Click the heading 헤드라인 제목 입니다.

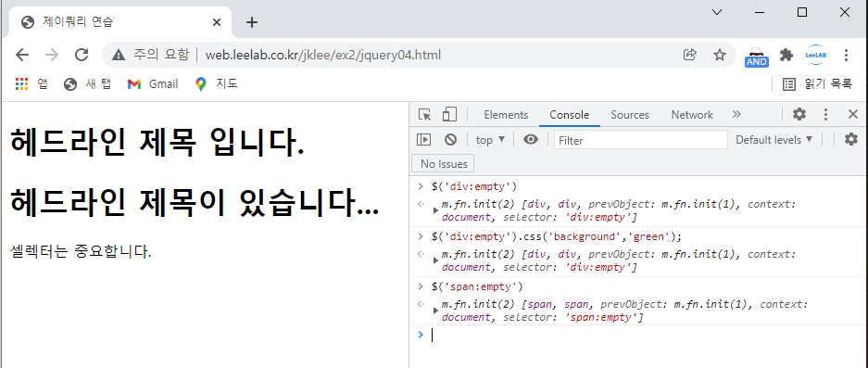(157, 143)
